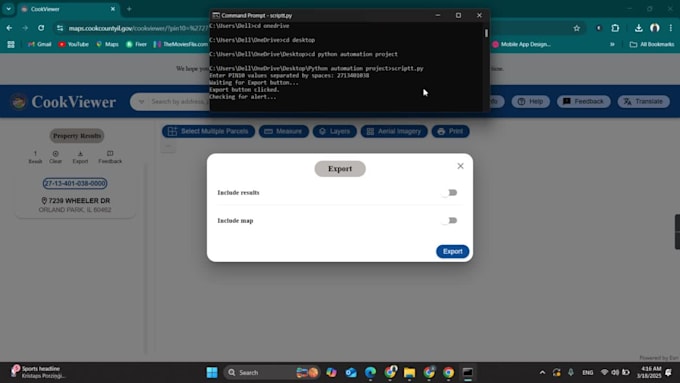This screenshot has width=680, height=383.
Task: Click the site info icon in address bar
Action: [x=60, y=28]
